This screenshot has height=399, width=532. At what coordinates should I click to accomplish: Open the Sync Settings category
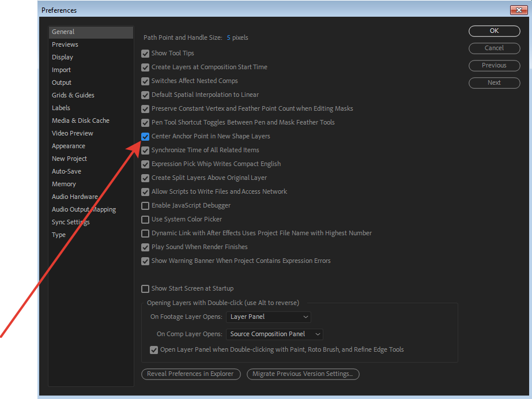[70, 221]
